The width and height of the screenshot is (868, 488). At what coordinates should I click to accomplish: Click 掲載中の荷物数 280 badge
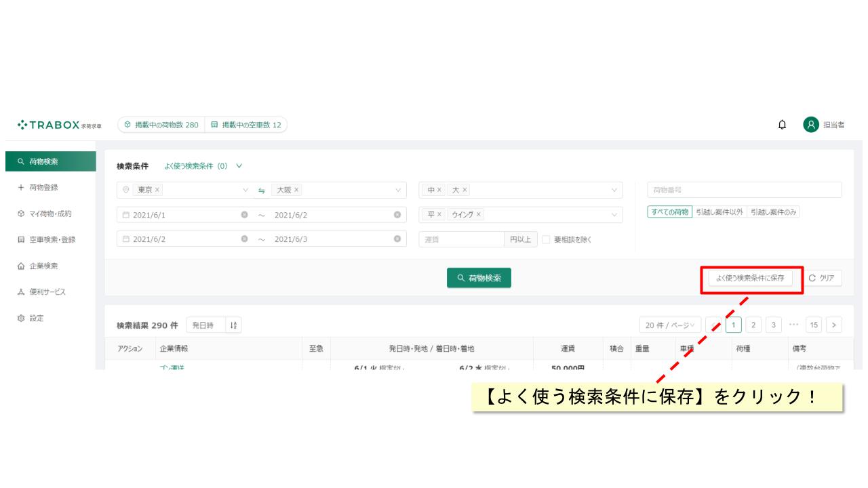(x=161, y=125)
